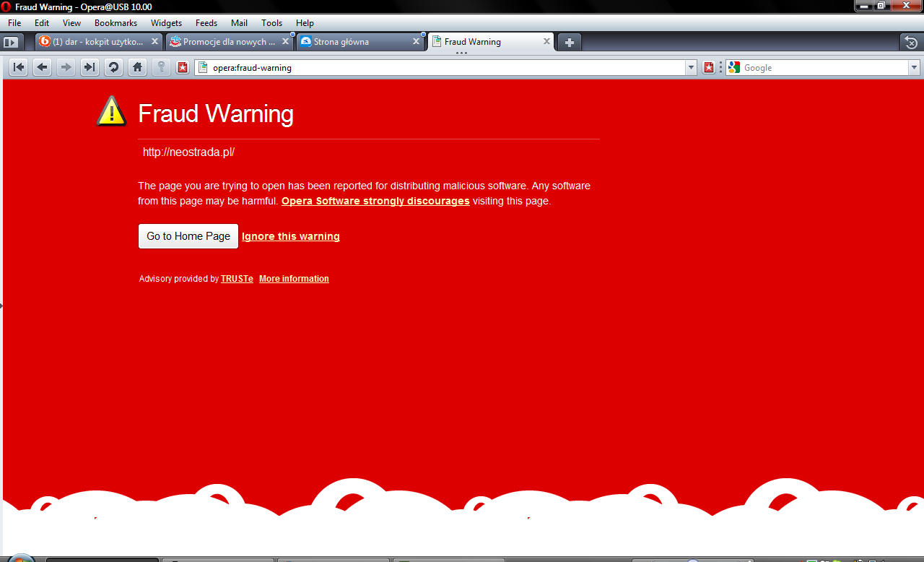The image size is (924, 562).
Task: Follow the TRUSTe advisory link
Action: 237,279
